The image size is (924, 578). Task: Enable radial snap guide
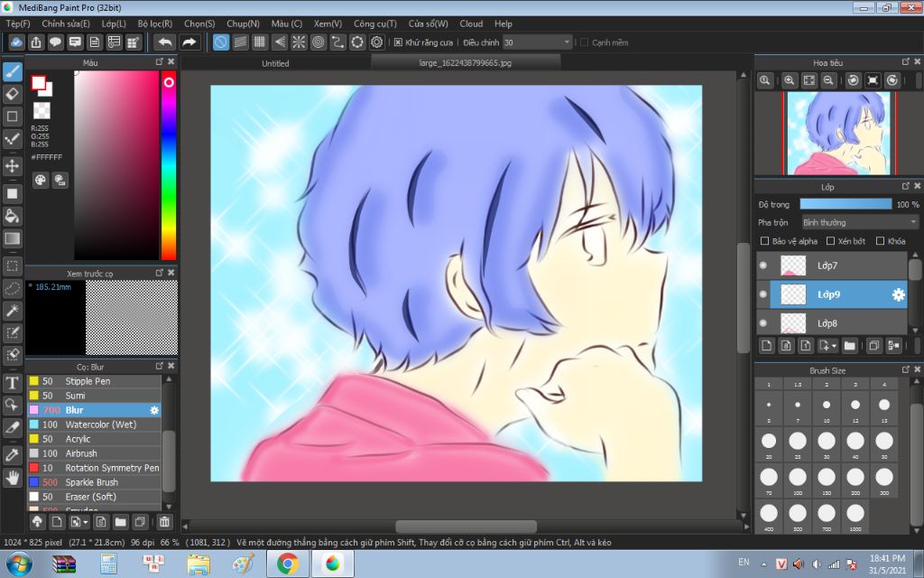tap(299, 42)
